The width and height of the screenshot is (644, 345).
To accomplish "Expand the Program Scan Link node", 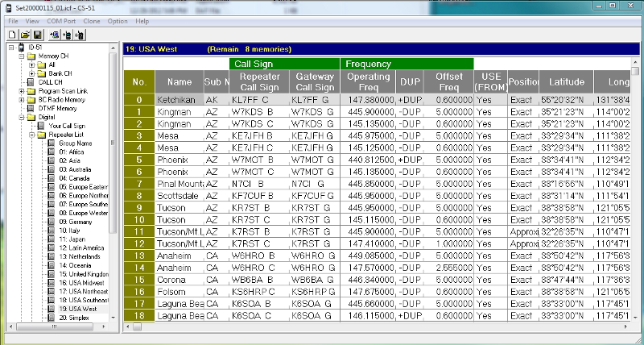I will (22, 91).
